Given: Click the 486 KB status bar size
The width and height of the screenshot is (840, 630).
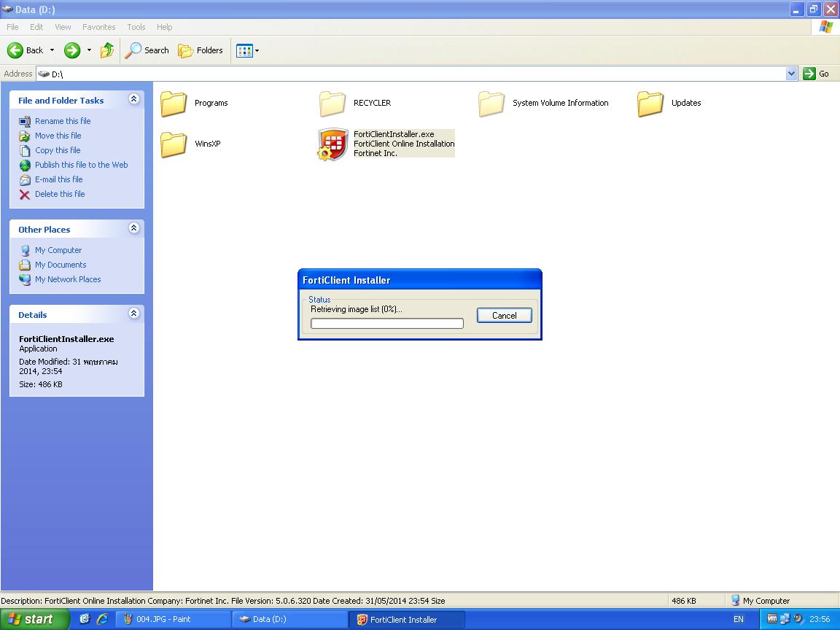Looking at the screenshot, I should click(684, 601).
